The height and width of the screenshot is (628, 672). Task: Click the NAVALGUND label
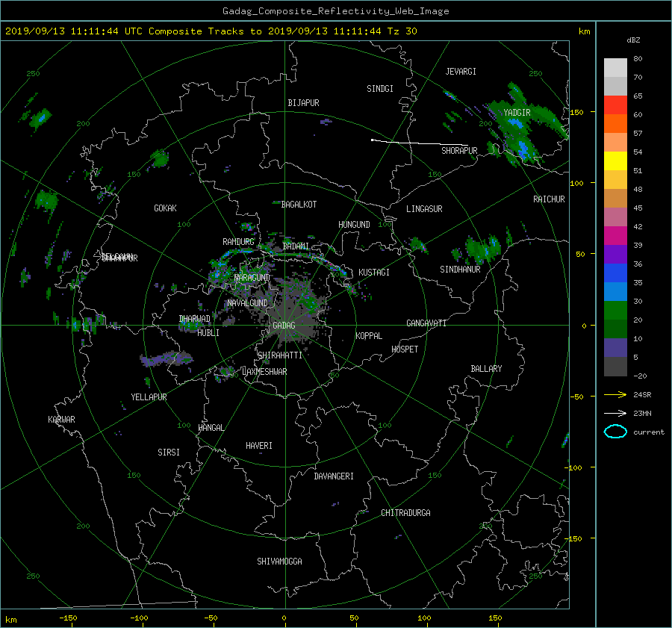[247, 303]
